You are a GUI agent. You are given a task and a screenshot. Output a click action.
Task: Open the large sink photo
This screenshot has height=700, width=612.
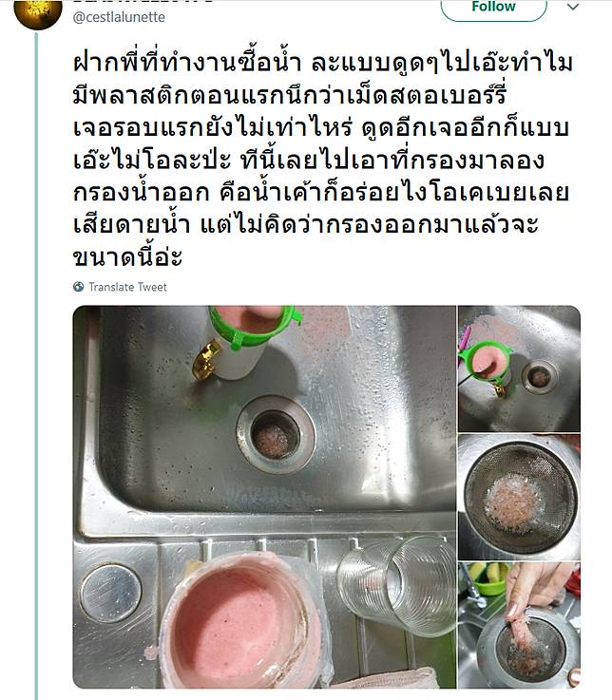264,497
